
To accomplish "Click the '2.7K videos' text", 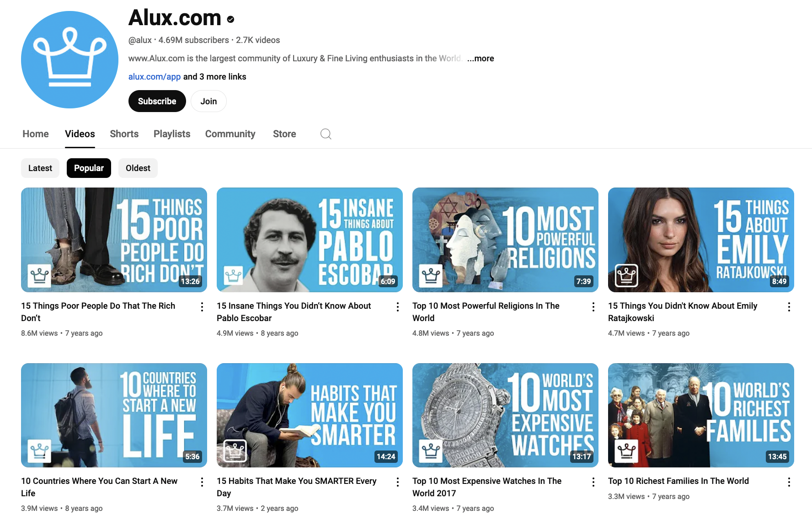I will [x=258, y=40].
